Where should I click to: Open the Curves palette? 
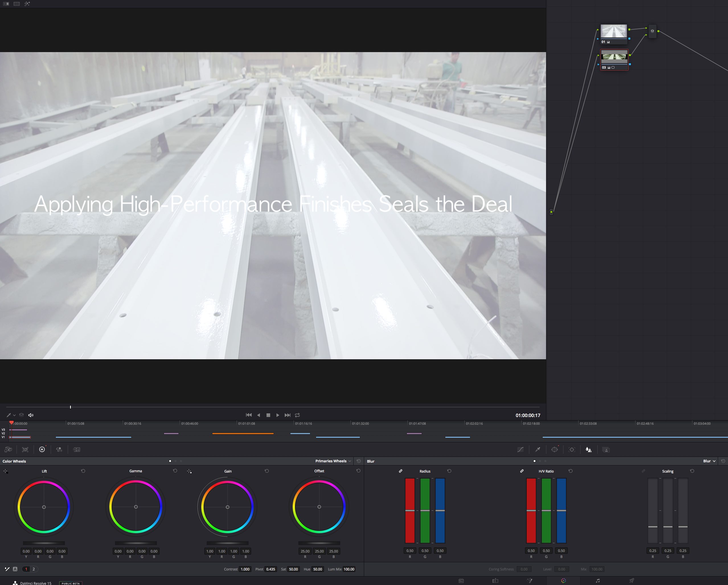pos(520,449)
